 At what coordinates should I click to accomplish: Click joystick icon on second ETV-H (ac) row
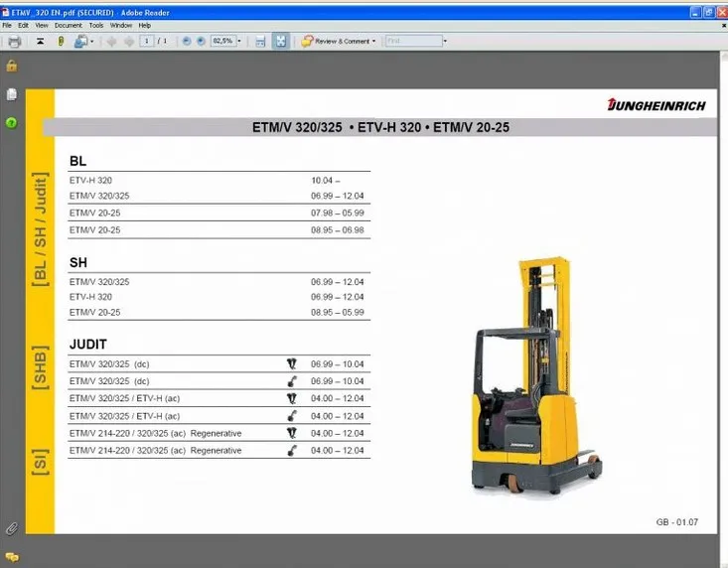(292, 416)
